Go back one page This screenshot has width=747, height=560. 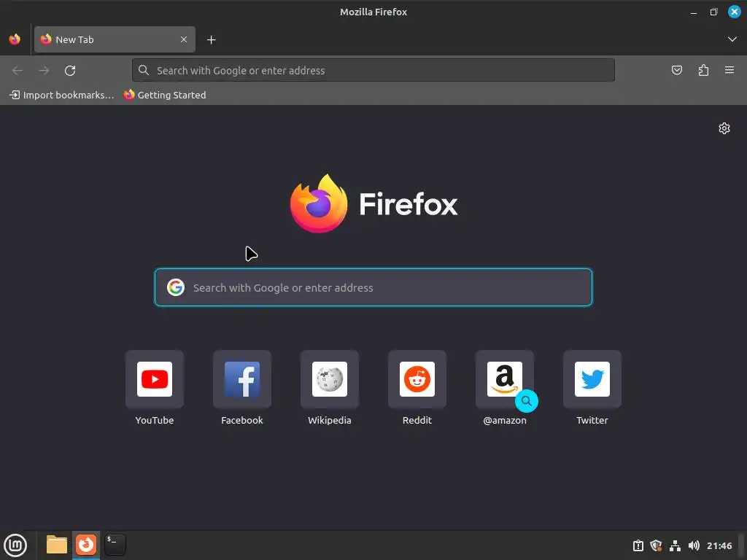(x=18, y=71)
